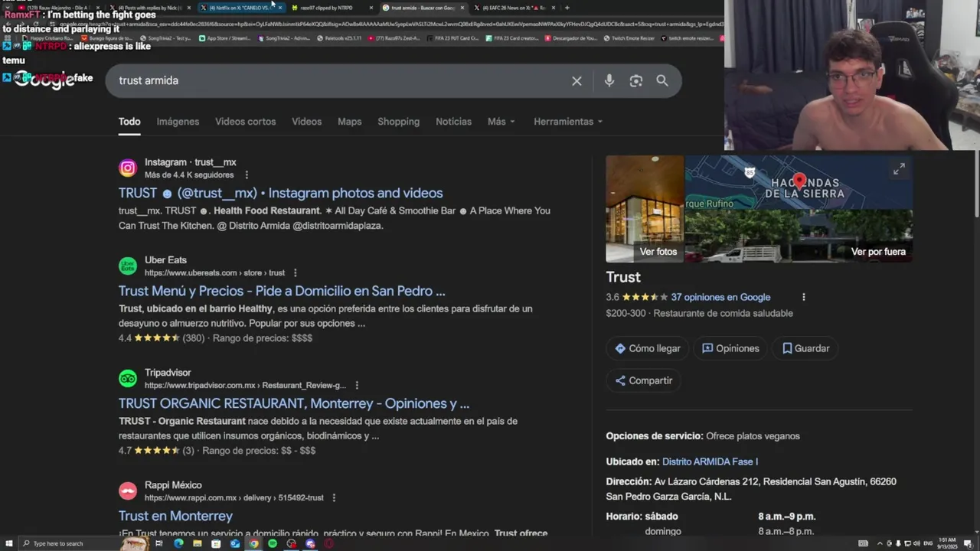Open options for the Instagram result
Image resolution: width=980 pixels, height=551 pixels.
(247, 175)
